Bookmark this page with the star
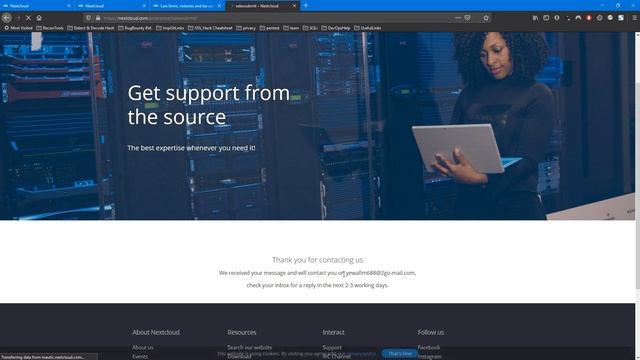The height and width of the screenshot is (360, 640). pos(486,18)
